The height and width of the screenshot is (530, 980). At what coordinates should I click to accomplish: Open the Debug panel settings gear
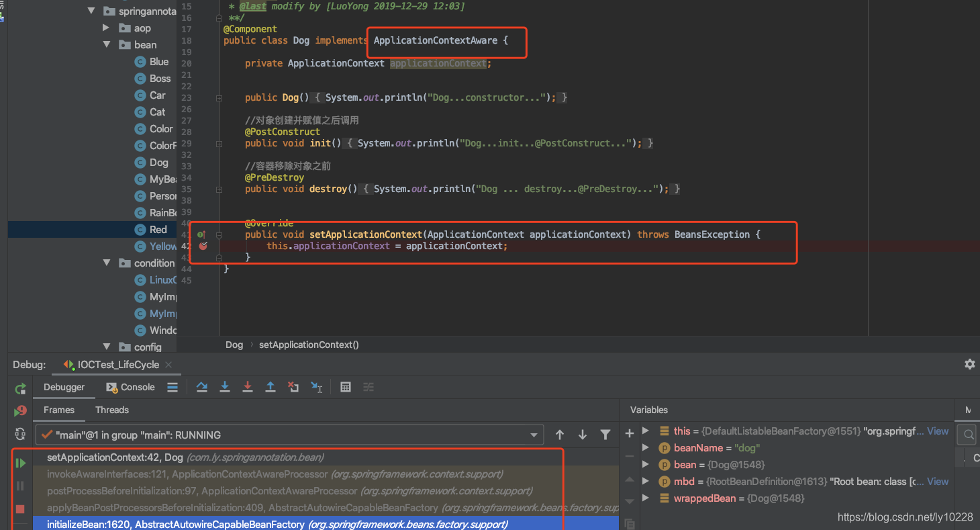click(969, 364)
